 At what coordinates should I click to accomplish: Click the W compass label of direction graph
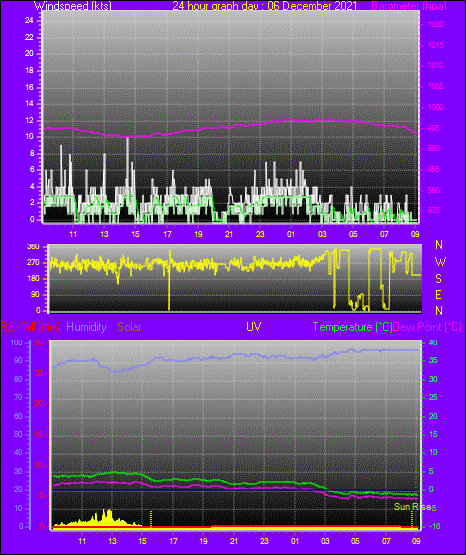coord(440,262)
